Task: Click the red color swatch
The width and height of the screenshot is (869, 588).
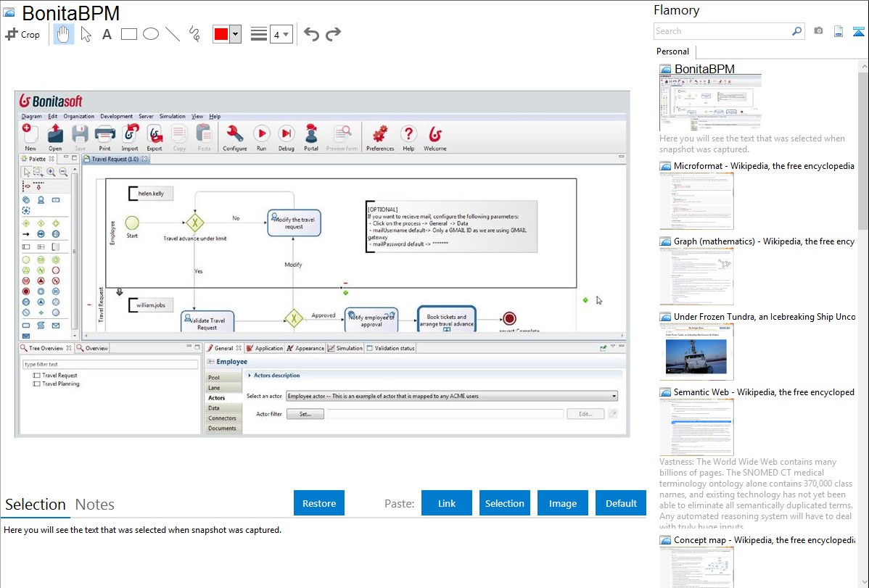Action: click(221, 34)
